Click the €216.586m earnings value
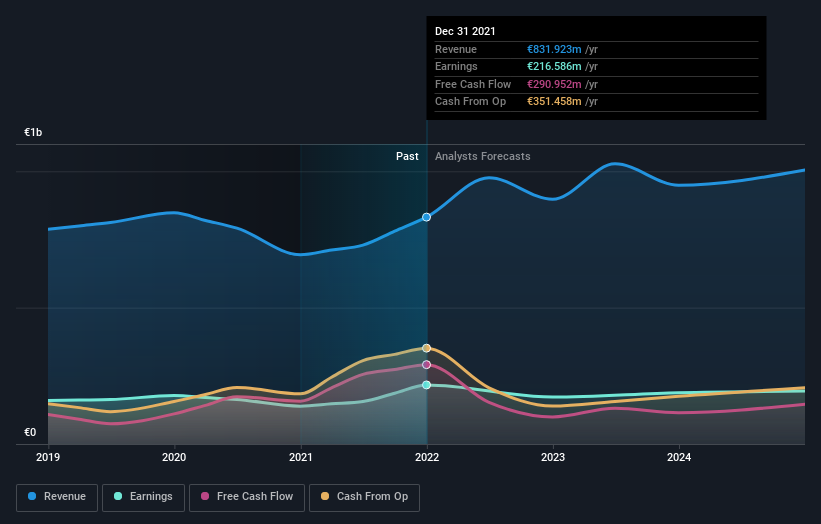Image resolution: width=821 pixels, height=524 pixels. click(x=554, y=66)
